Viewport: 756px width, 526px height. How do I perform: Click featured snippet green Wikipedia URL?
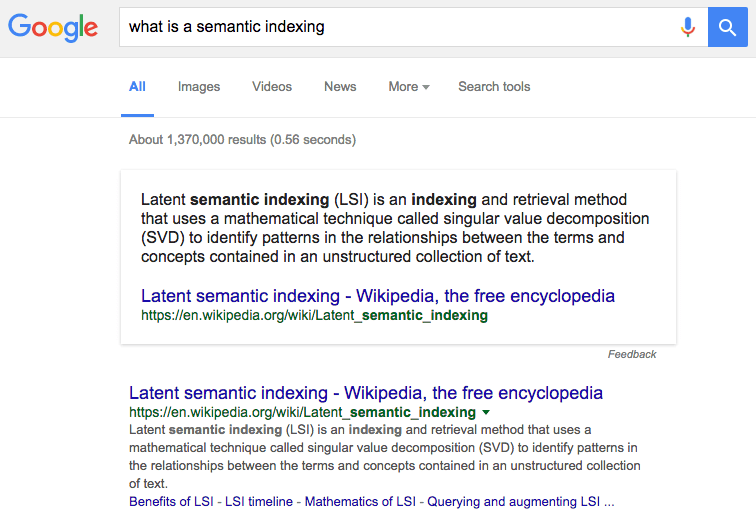tap(314, 315)
